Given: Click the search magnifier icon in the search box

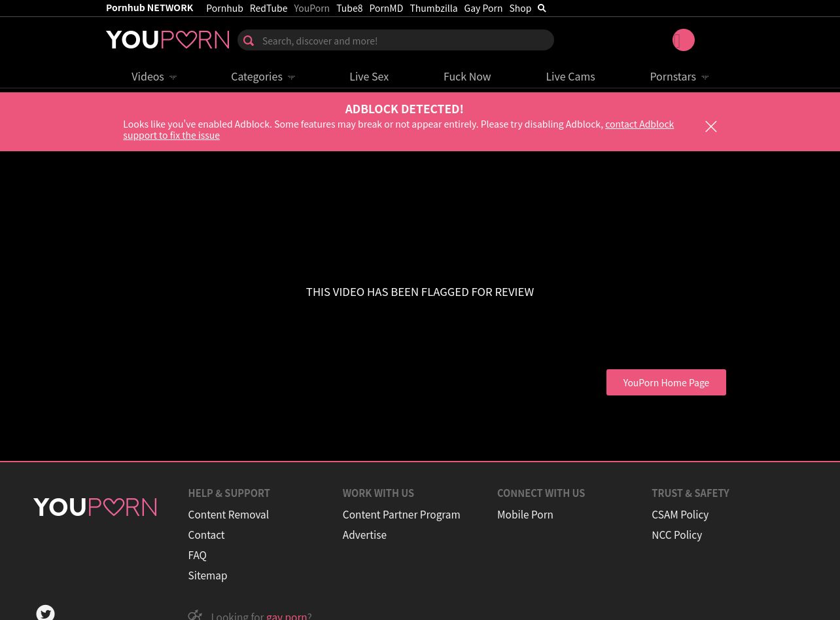Looking at the screenshot, I should pos(249,41).
